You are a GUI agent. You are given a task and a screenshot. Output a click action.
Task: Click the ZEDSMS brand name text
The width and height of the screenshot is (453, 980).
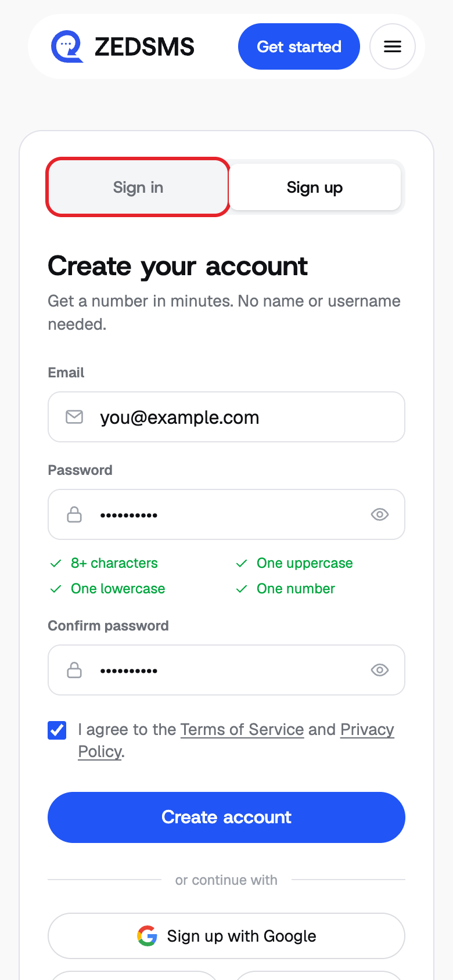tap(145, 47)
